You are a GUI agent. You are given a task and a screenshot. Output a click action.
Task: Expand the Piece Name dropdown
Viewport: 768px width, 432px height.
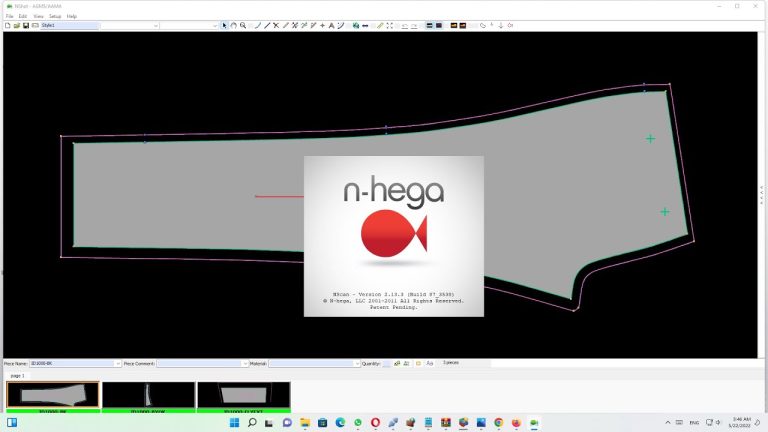point(118,363)
